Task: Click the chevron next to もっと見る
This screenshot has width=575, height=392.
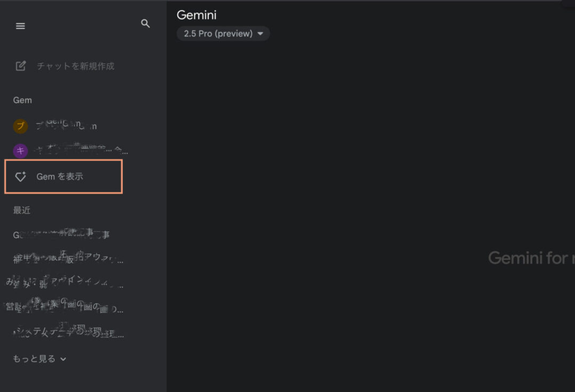Action: tap(63, 359)
